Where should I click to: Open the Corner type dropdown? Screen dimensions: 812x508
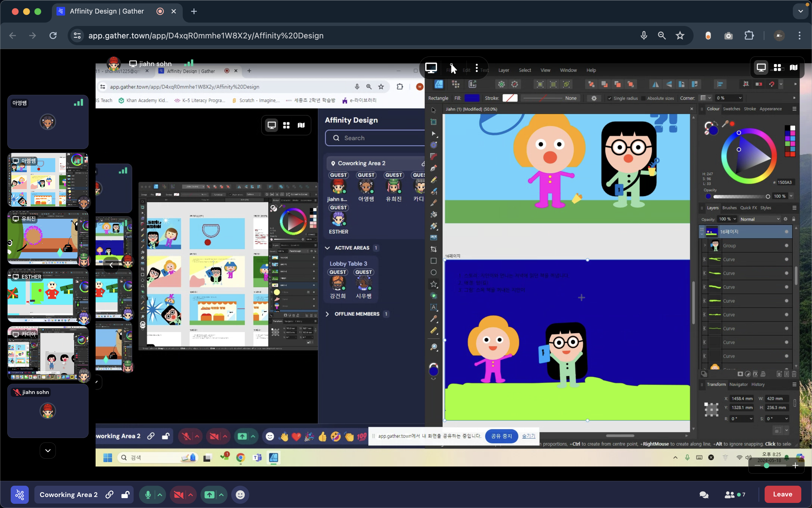point(706,98)
